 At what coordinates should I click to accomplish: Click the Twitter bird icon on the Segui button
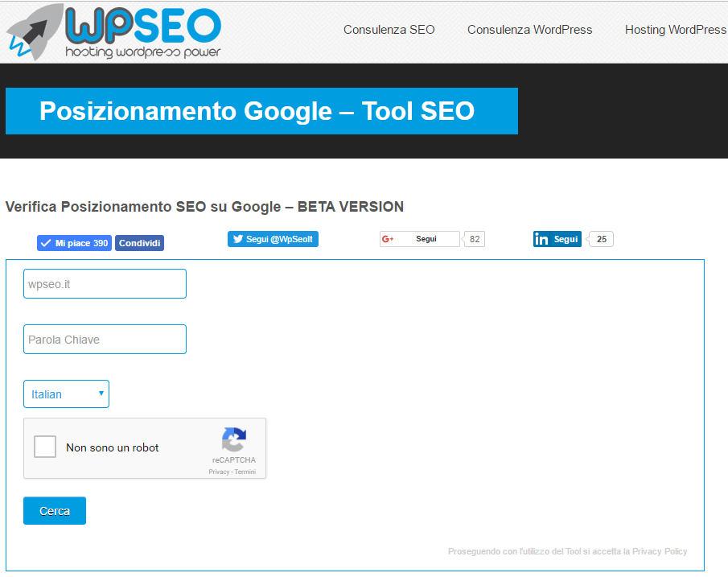click(238, 238)
